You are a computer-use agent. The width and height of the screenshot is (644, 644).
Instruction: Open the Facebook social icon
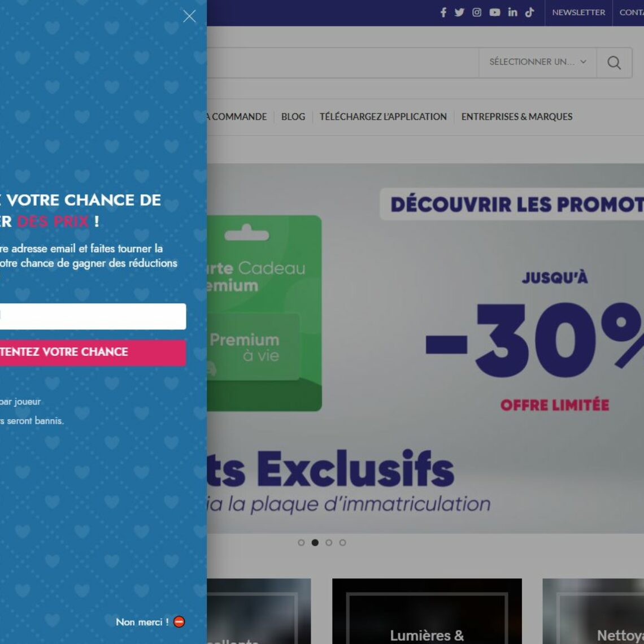coord(443,12)
